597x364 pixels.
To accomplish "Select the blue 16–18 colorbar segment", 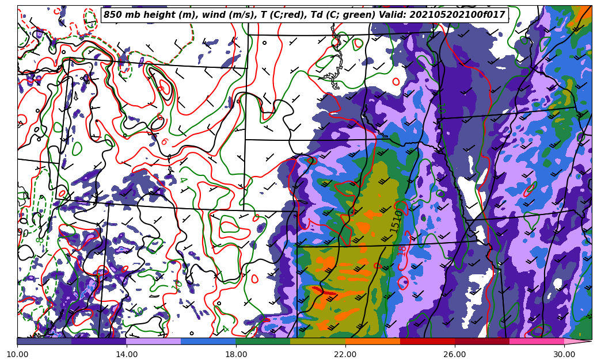I will [208, 341].
